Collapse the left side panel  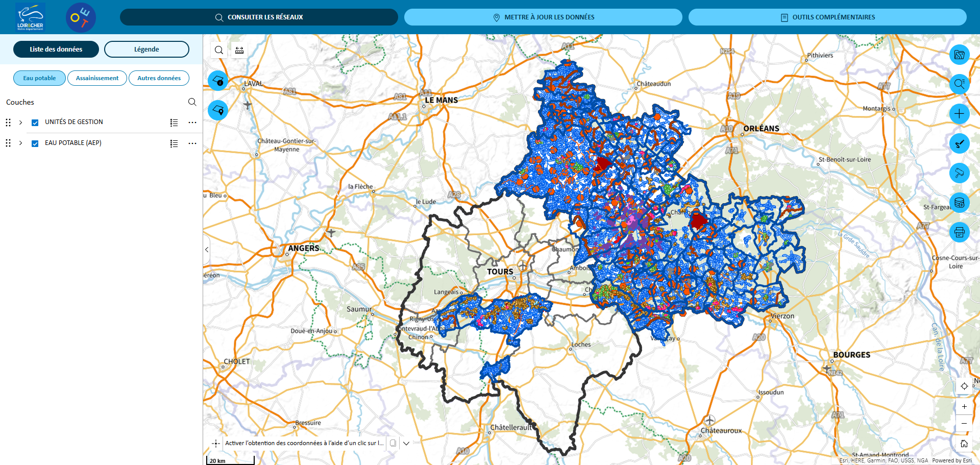[x=207, y=250]
